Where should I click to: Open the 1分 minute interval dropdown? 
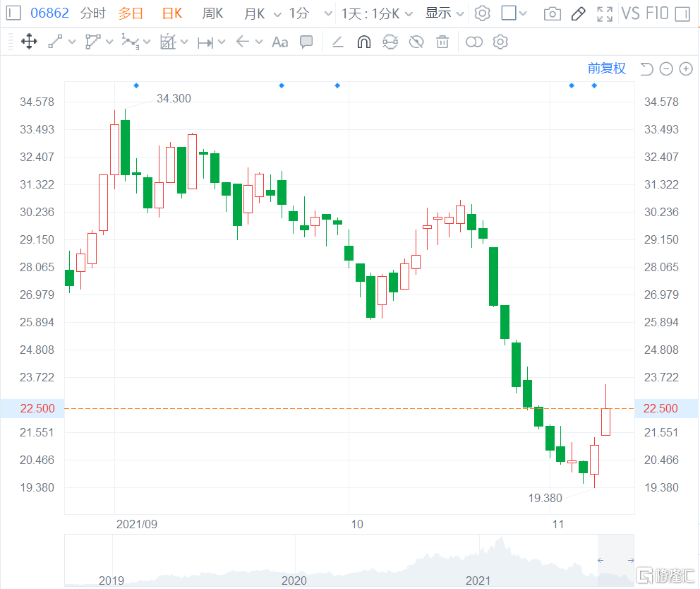click(x=327, y=13)
